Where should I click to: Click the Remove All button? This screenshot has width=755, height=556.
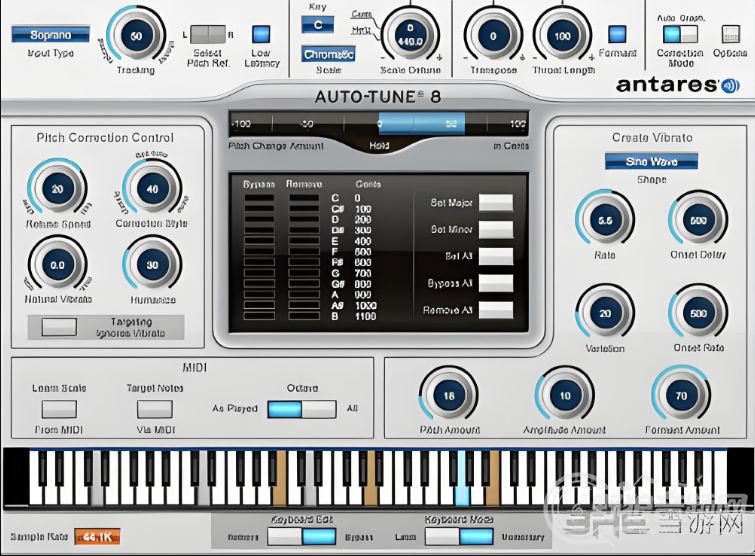pyautogui.click(x=496, y=310)
